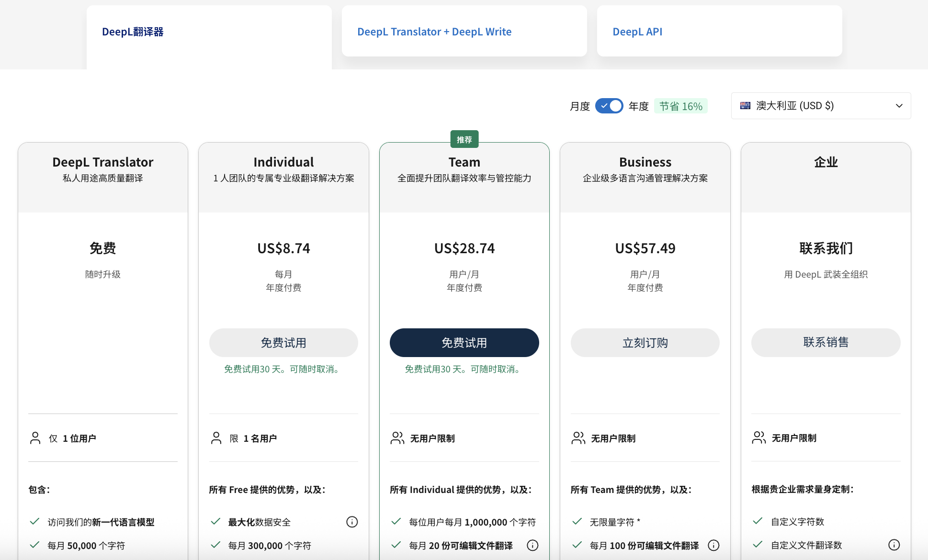
Task: Click the 企业 plan title
Action: [826, 162]
